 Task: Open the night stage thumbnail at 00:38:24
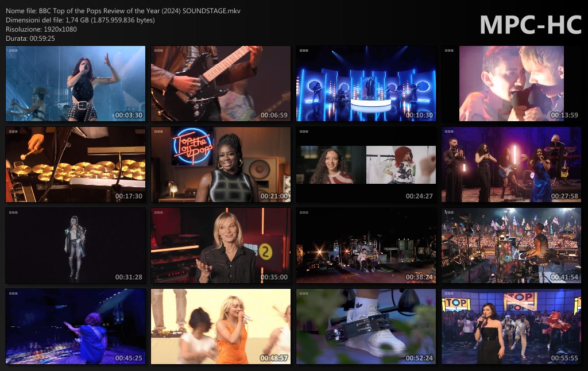tap(366, 246)
